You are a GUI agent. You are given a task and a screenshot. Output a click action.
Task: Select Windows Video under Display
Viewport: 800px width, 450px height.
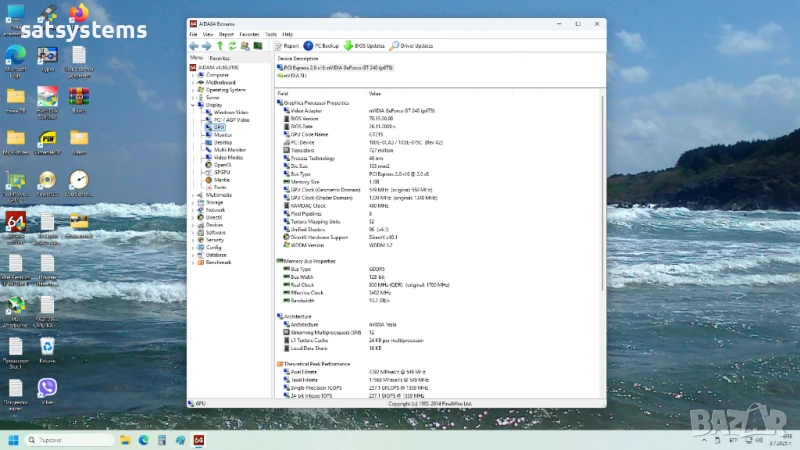[x=230, y=112]
